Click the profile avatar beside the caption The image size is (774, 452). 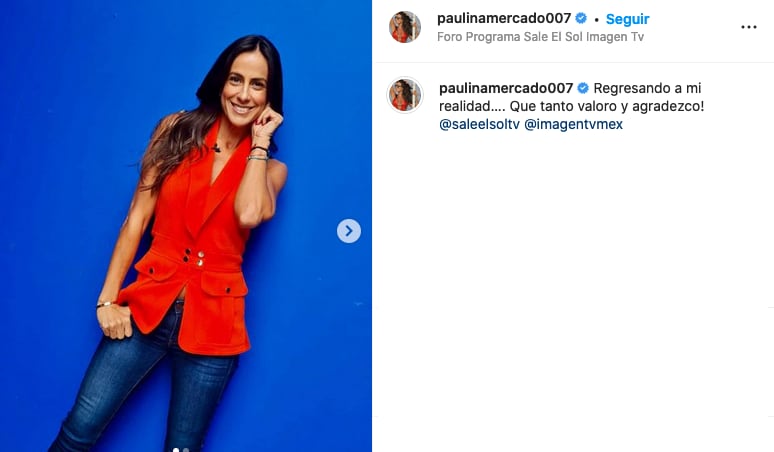click(405, 95)
